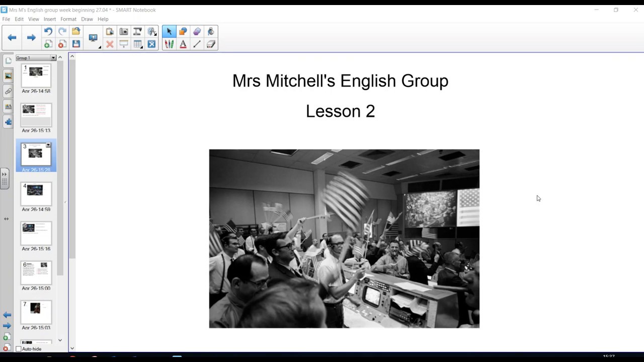The width and height of the screenshot is (644, 362).
Task: Open the Add-ons puzzle piece tab
Action: coord(8,121)
